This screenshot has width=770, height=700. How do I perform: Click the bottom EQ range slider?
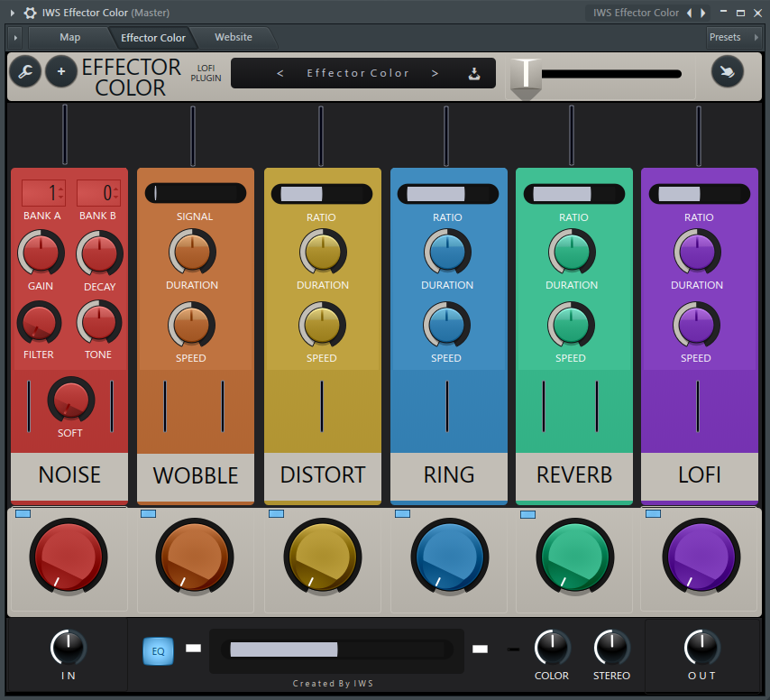(337, 649)
